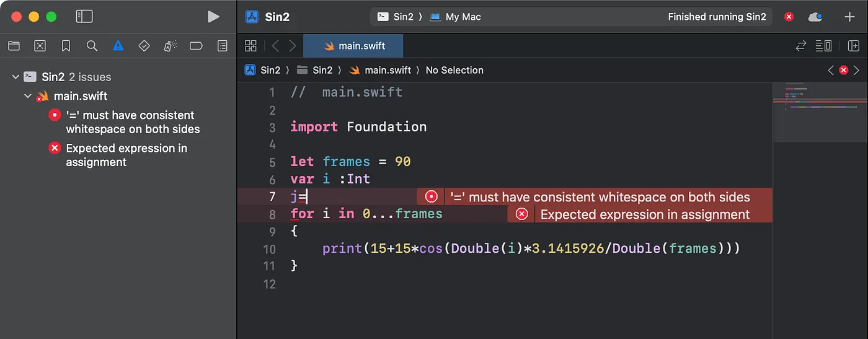Select the main.swift editor tab
Viewport: 868px width, 339px height.
pos(362,46)
